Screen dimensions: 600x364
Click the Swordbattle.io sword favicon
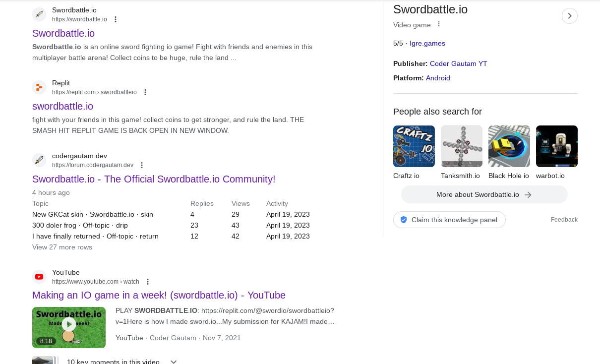39,14
